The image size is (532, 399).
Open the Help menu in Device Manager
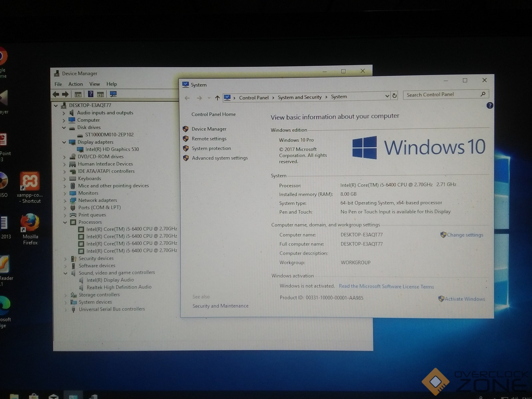[x=111, y=84]
